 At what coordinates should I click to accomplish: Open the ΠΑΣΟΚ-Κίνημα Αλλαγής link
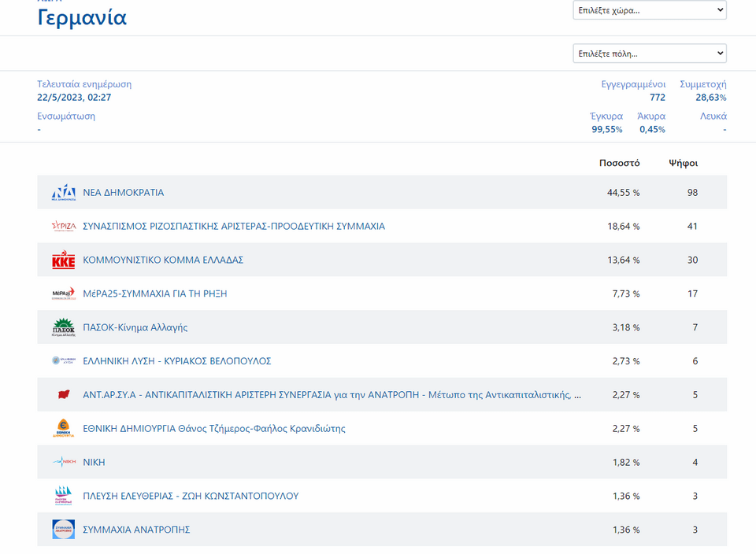pos(135,327)
